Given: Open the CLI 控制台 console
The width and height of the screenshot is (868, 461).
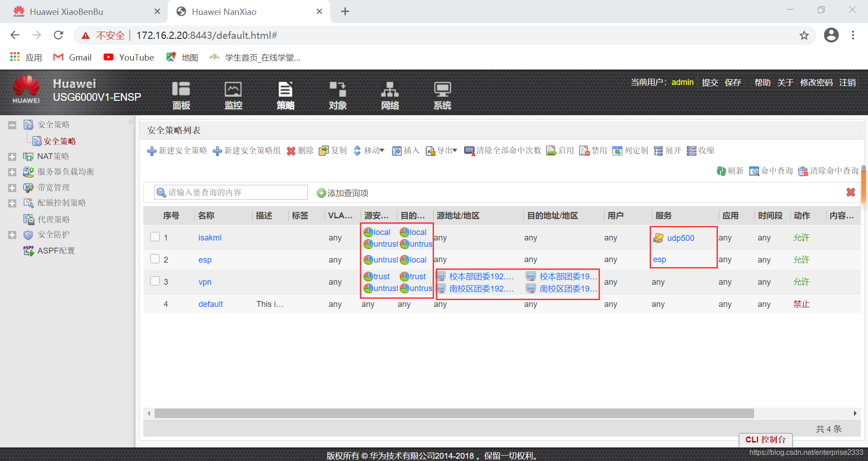Looking at the screenshot, I should [x=765, y=440].
